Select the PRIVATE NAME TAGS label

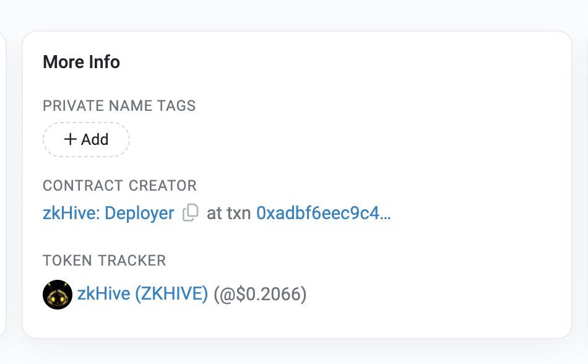(x=119, y=106)
